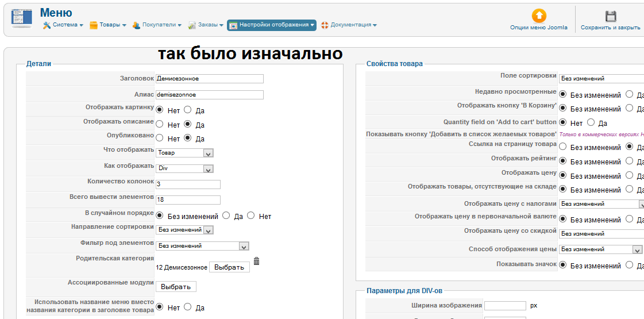Click the Ширина изображения px field
The width and height of the screenshot is (644, 319).
(x=505, y=305)
